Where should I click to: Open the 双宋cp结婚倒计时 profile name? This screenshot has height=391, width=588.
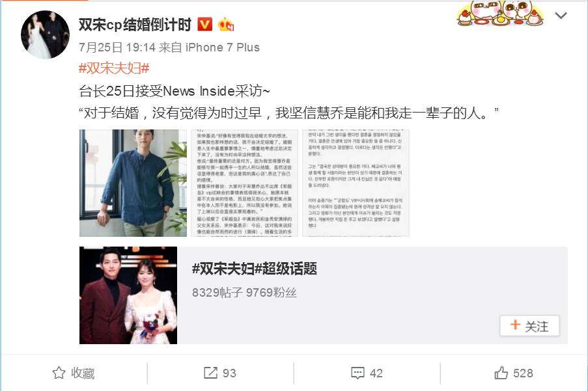(x=135, y=25)
